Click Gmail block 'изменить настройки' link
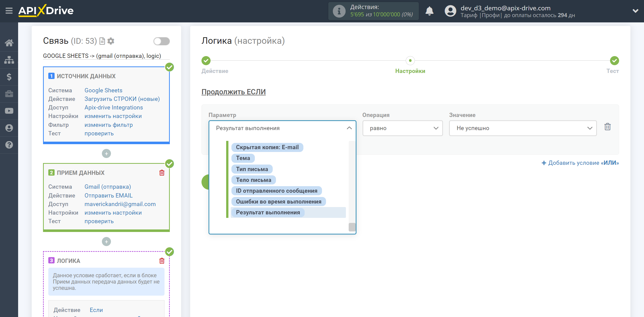 pyautogui.click(x=113, y=213)
